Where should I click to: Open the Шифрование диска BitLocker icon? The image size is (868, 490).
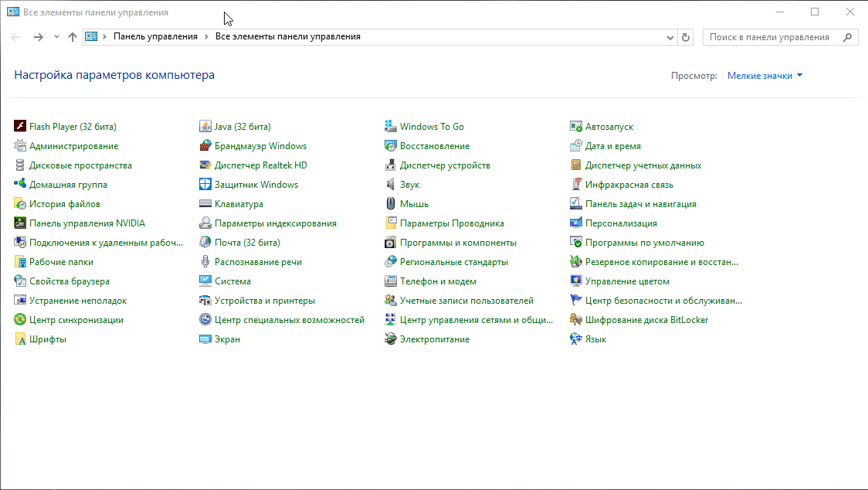point(576,320)
